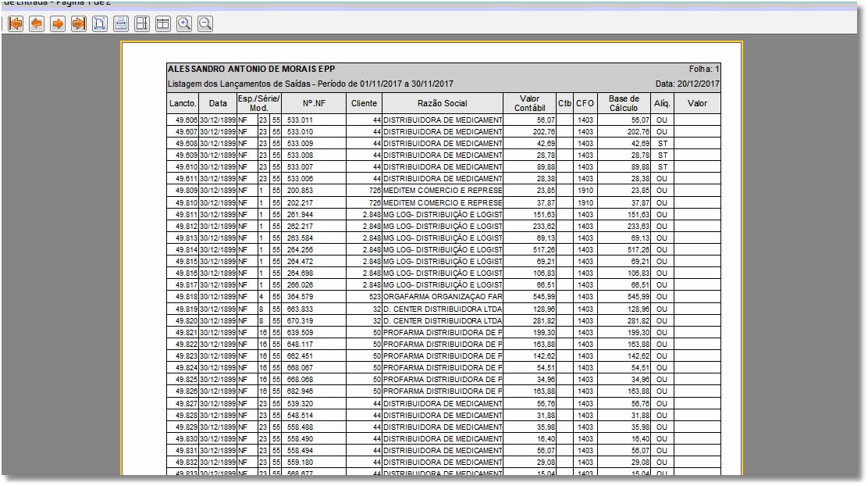Viewport: 868px width, 486px height.
Task: Select invoice number 682.946
Action: (x=300, y=391)
